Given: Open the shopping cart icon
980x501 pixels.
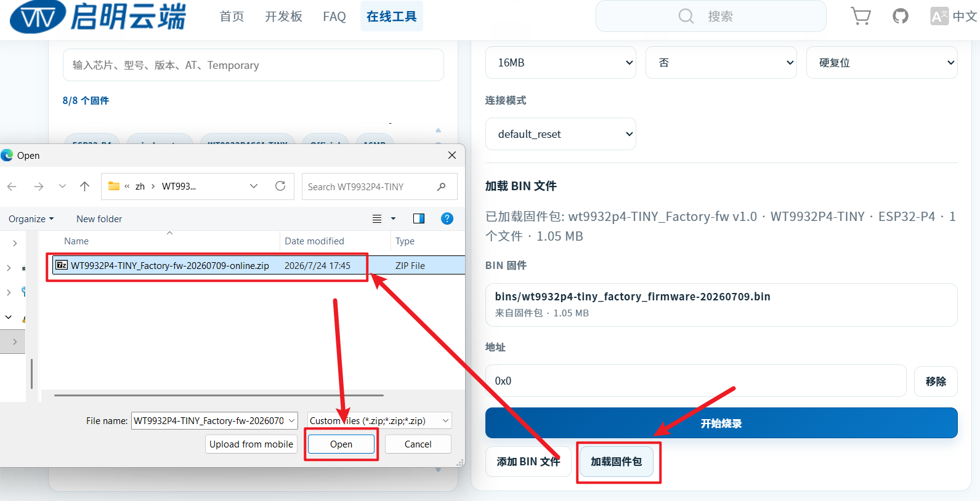Looking at the screenshot, I should click(861, 16).
